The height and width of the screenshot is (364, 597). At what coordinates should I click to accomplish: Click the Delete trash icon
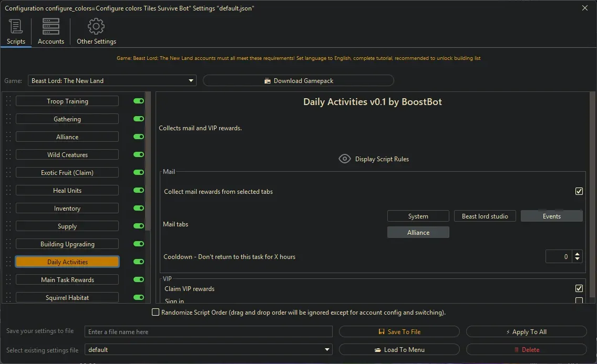(x=517, y=349)
